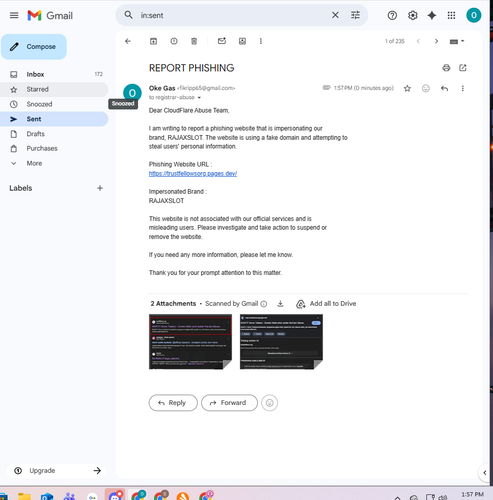Go back to the Sent list
The height and width of the screenshot is (500, 493).
128,41
